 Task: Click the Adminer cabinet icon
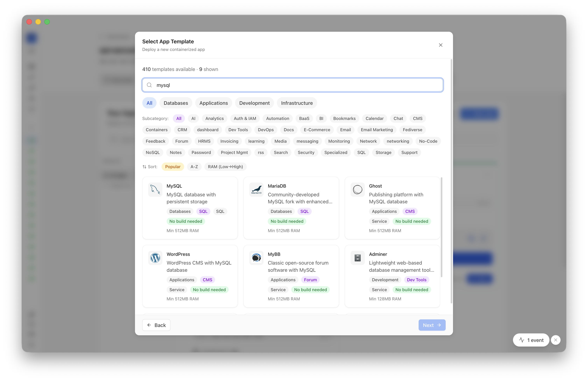click(x=358, y=258)
